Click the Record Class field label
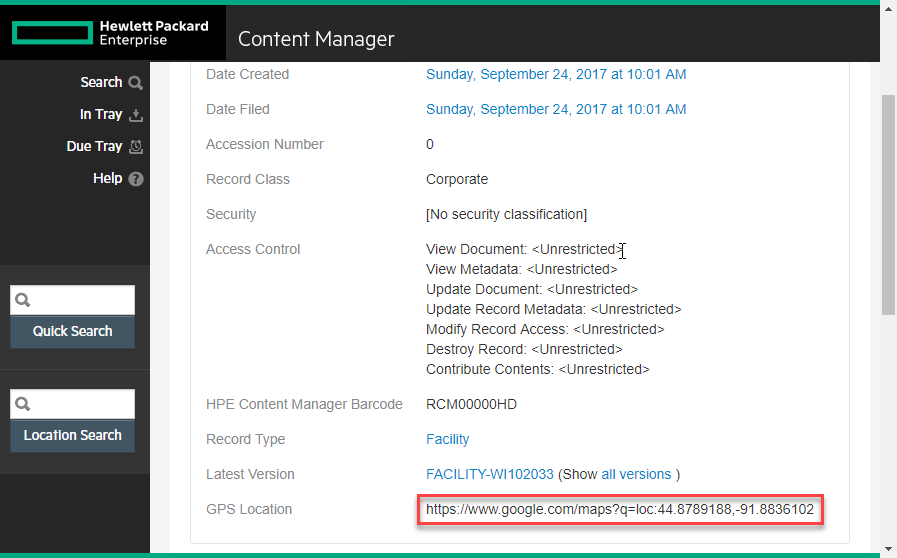 (248, 180)
